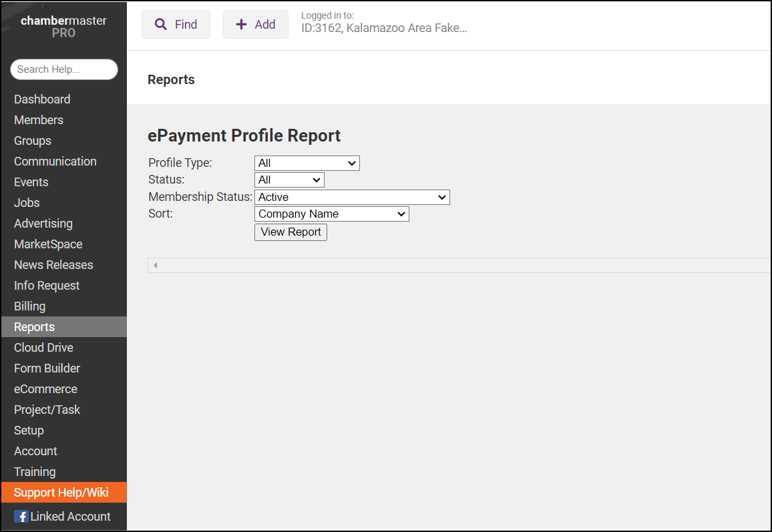Open the Sort dropdown
The width and height of the screenshot is (772, 532).
click(x=331, y=214)
